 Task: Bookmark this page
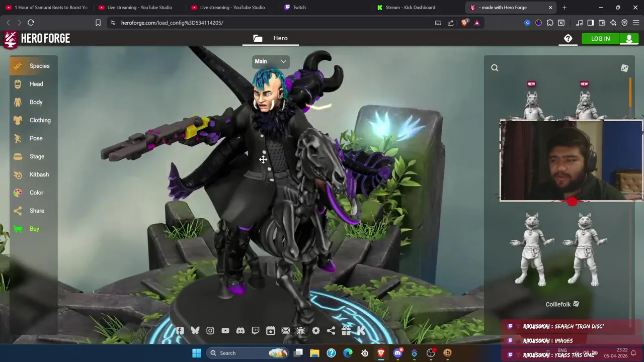[98, 23]
